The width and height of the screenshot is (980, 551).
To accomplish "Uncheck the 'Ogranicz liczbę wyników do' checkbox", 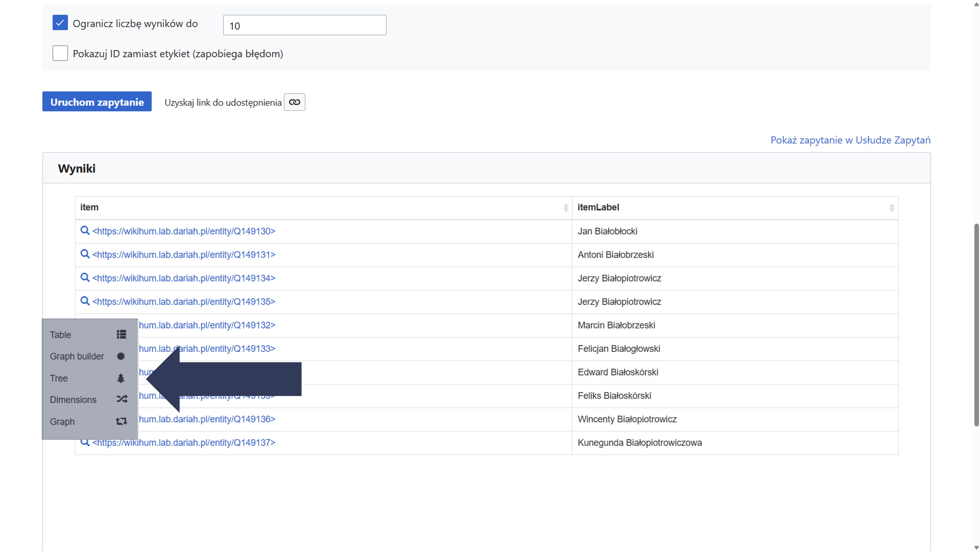I will pos(60,23).
